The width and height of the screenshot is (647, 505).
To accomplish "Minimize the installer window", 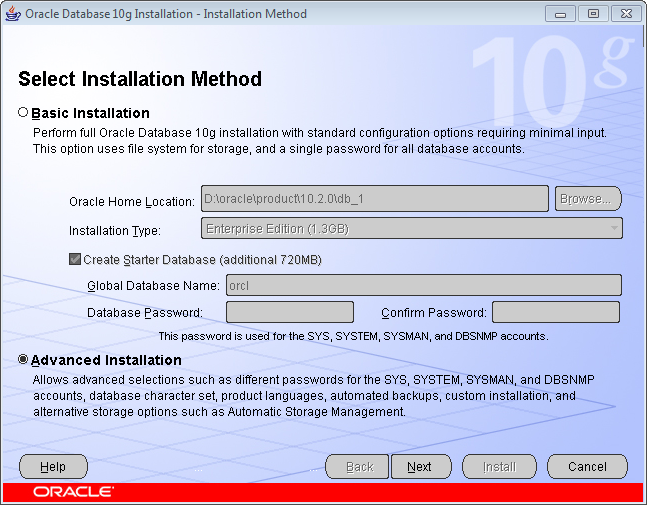I will [560, 14].
